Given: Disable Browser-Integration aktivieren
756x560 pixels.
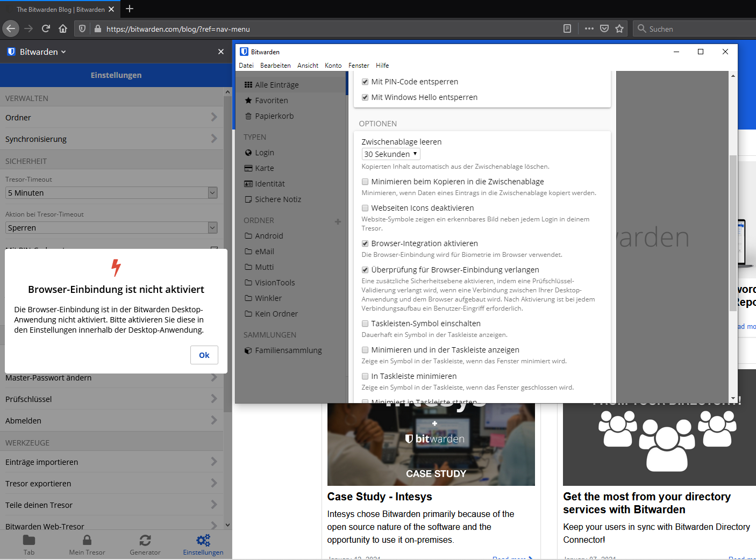Looking at the screenshot, I should point(365,243).
